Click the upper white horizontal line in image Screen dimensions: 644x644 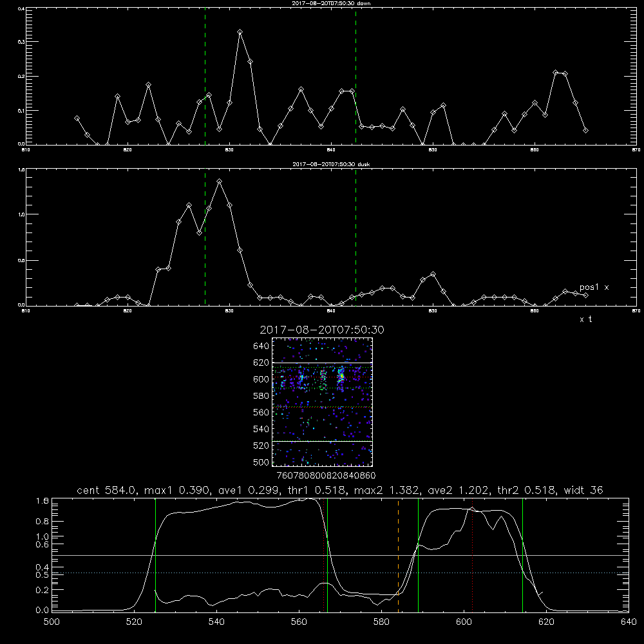[323, 363]
